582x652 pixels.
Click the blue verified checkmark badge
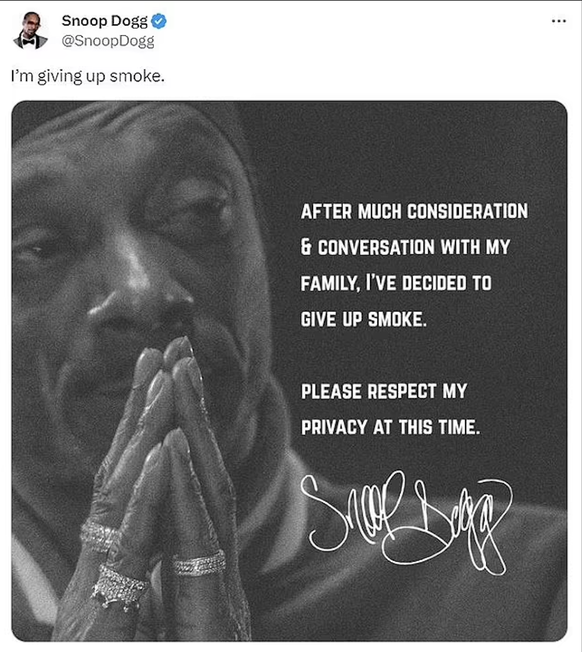pyautogui.click(x=159, y=21)
